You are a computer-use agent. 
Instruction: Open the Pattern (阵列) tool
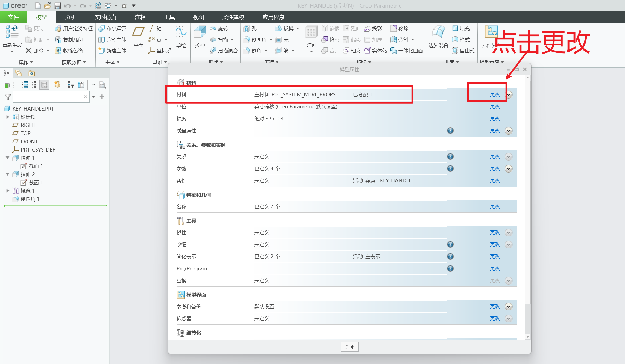coord(311,33)
